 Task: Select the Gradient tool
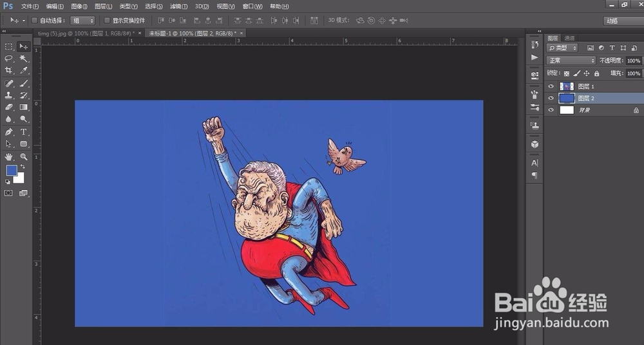click(x=24, y=107)
